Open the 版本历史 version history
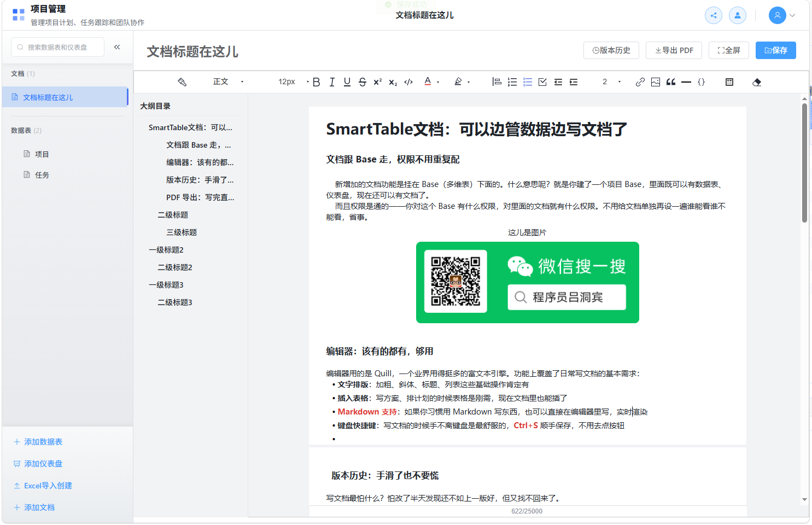The height and width of the screenshot is (525, 812). [611, 50]
